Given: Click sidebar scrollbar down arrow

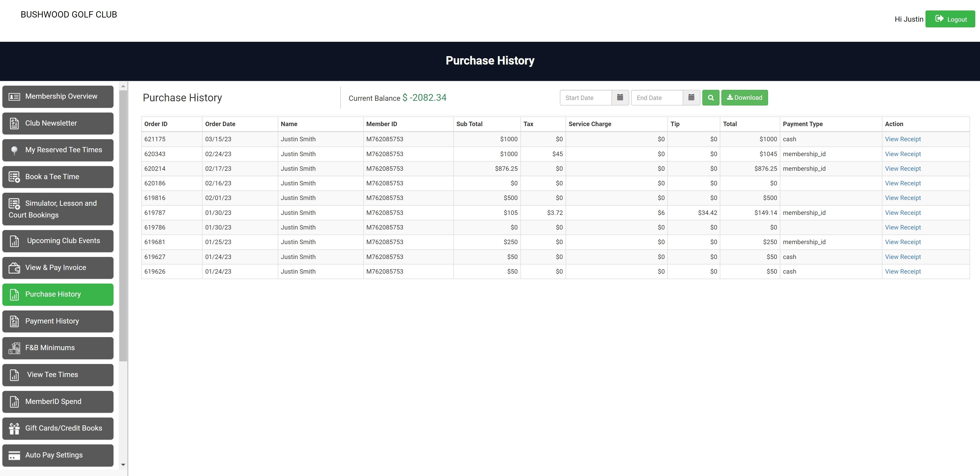Looking at the screenshot, I should click(123, 464).
